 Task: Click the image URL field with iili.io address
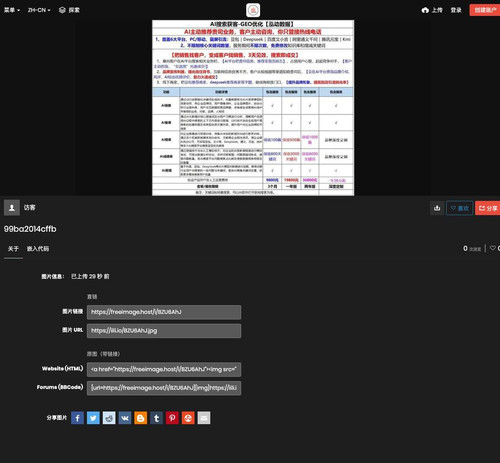click(x=164, y=331)
